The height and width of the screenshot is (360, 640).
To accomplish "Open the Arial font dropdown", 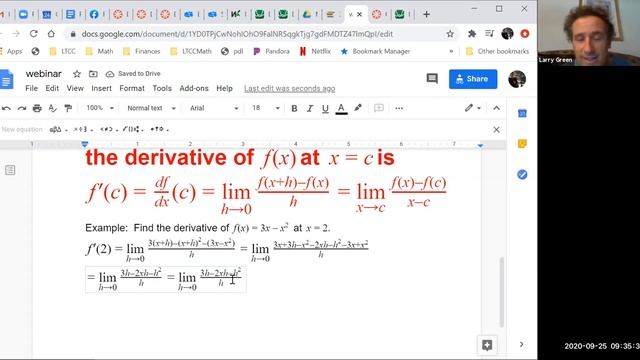I will (214, 108).
